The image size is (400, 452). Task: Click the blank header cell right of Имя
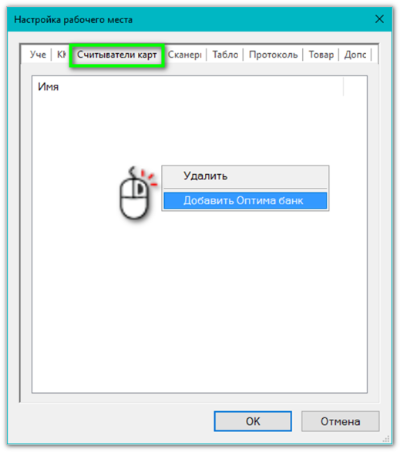[355, 87]
